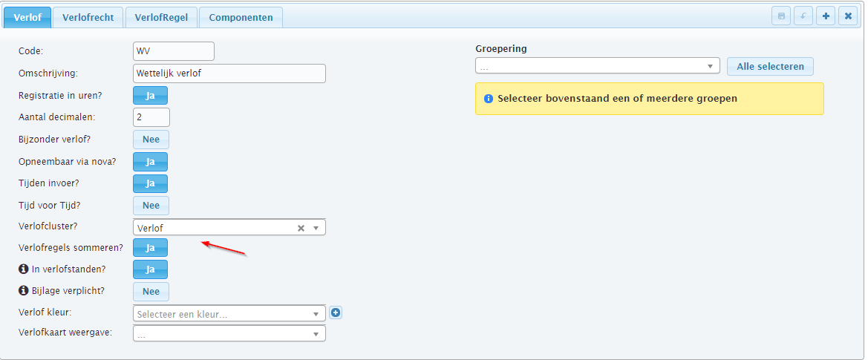The height and width of the screenshot is (360, 868).
Task: Click the undo arrow icon in toolbar
Action: 803,16
